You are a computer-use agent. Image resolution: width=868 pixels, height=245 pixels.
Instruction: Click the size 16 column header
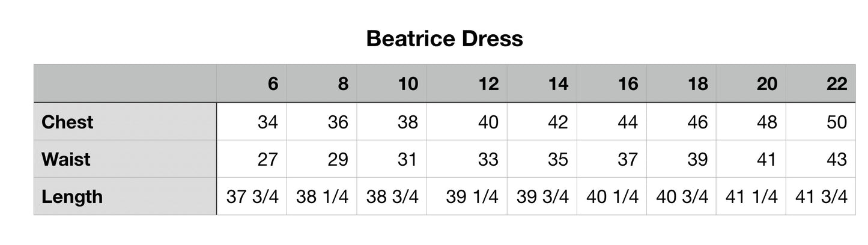coord(627,84)
